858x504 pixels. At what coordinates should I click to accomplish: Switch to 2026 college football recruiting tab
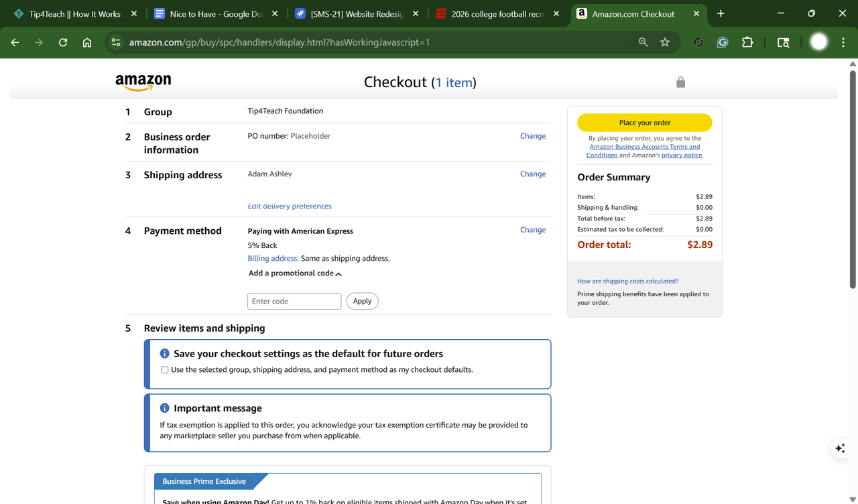[497, 13]
